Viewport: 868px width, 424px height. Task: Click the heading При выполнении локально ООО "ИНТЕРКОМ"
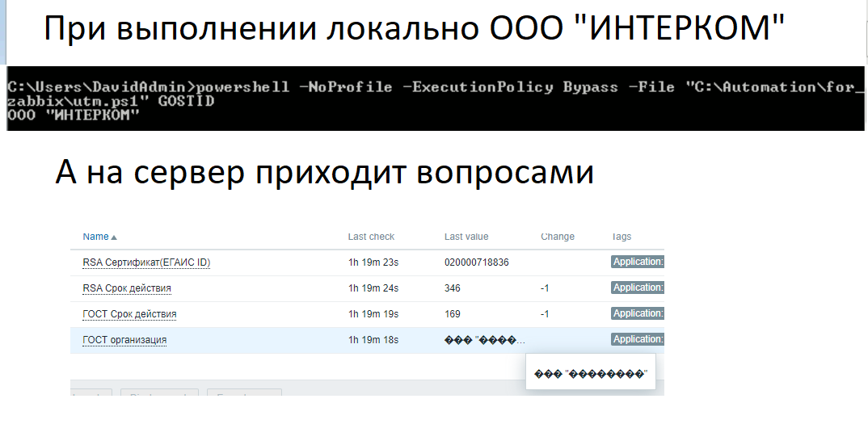point(414,28)
